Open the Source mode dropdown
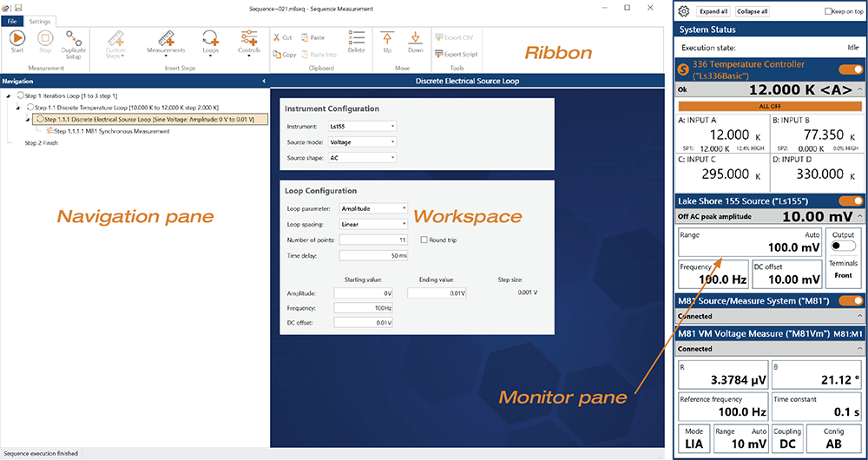Screen dimensions: 868x460 tap(362, 141)
